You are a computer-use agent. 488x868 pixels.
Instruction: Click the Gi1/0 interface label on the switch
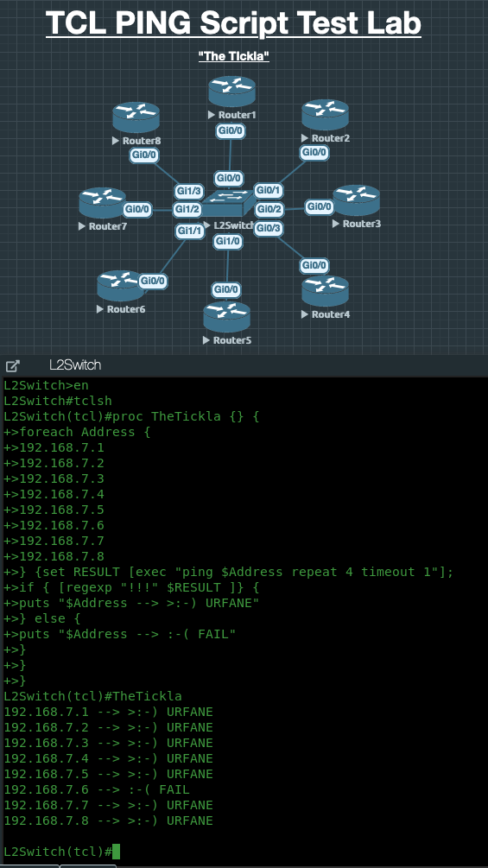click(228, 241)
